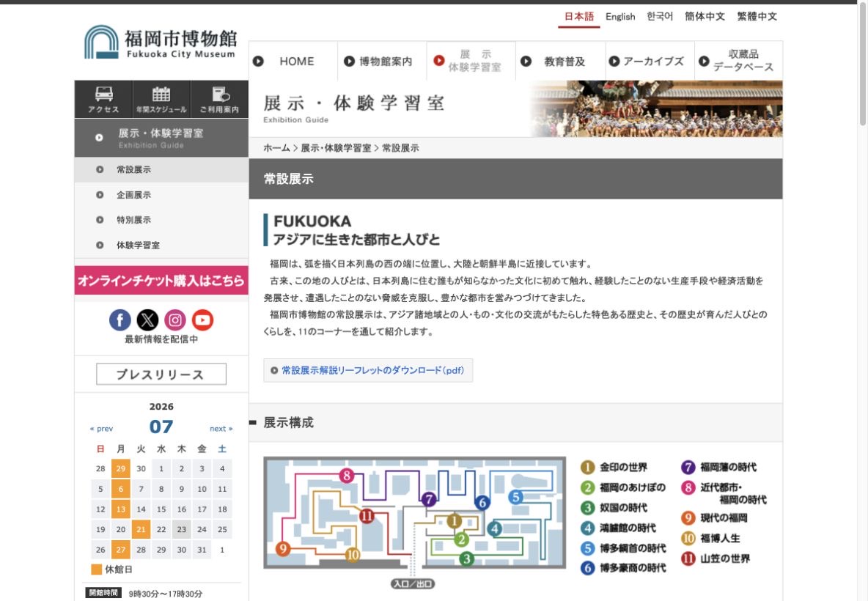Switch language to 한국어
The height and width of the screenshot is (601, 868).
(x=660, y=17)
